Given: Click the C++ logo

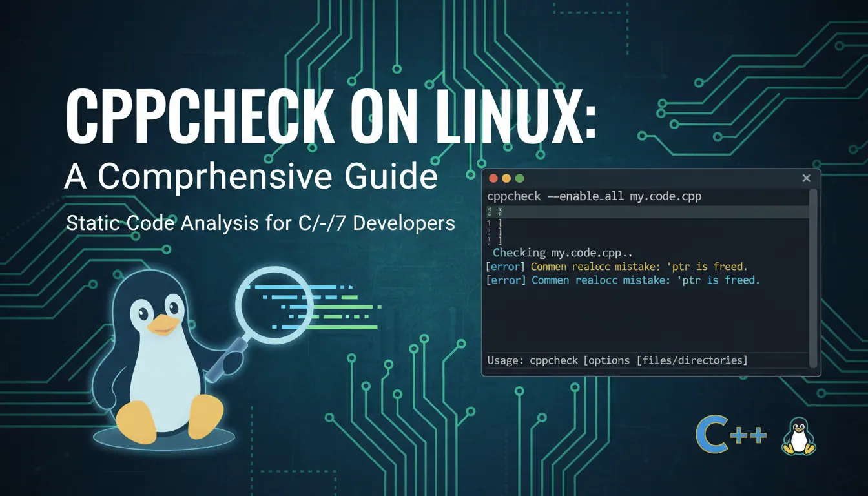Looking at the screenshot, I should pyautogui.click(x=730, y=435).
